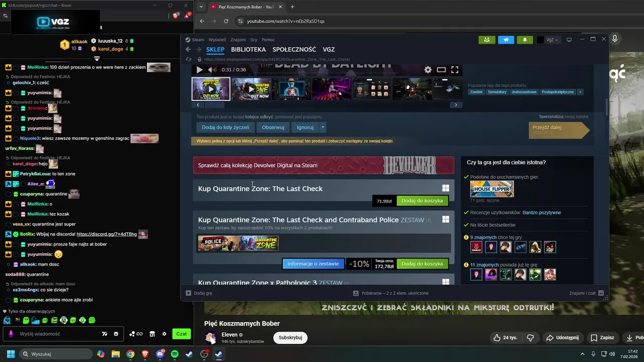644x362 pixels.
Task: Switch Steam to Big Picture mode
Action: coord(569,40)
